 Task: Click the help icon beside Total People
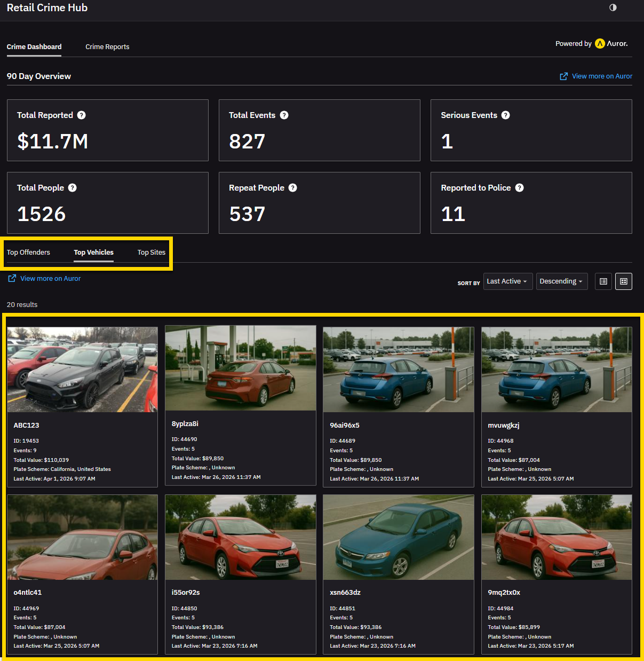(73, 188)
